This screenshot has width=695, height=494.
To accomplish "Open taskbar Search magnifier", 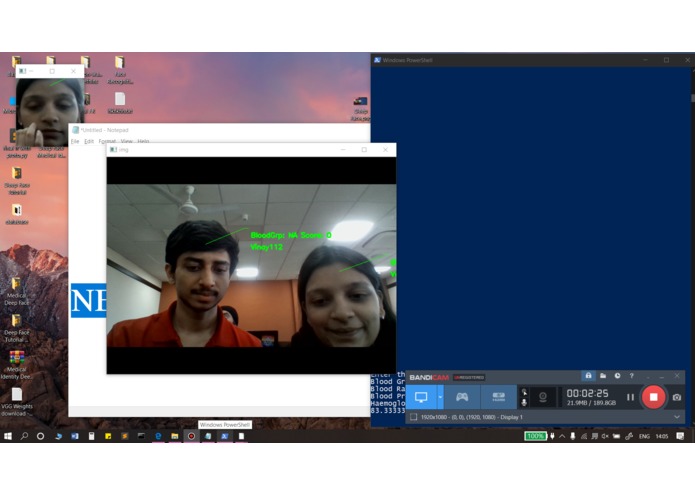I will 24,436.
